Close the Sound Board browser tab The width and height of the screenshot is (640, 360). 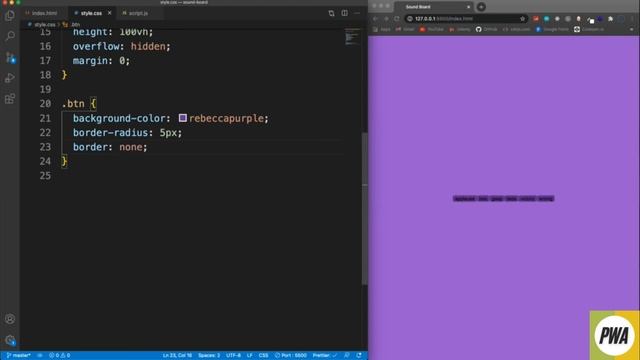pyautogui.click(x=468, y=7)
